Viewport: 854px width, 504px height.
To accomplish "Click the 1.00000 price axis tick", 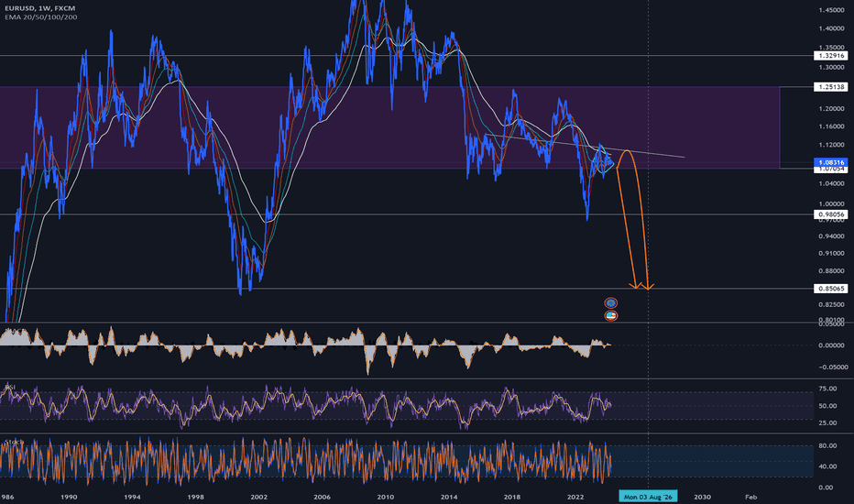I will click(831, 203).
